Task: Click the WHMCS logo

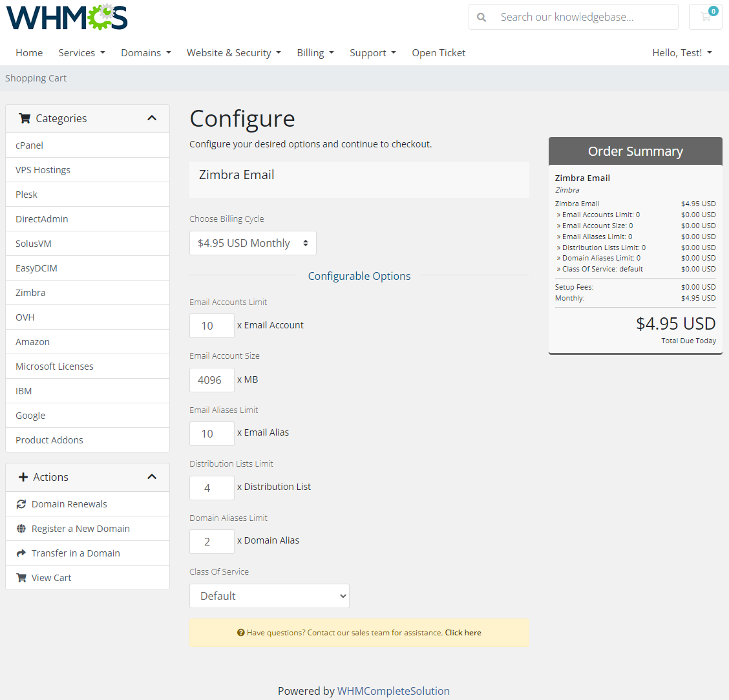Action: (x=67, y=18)
